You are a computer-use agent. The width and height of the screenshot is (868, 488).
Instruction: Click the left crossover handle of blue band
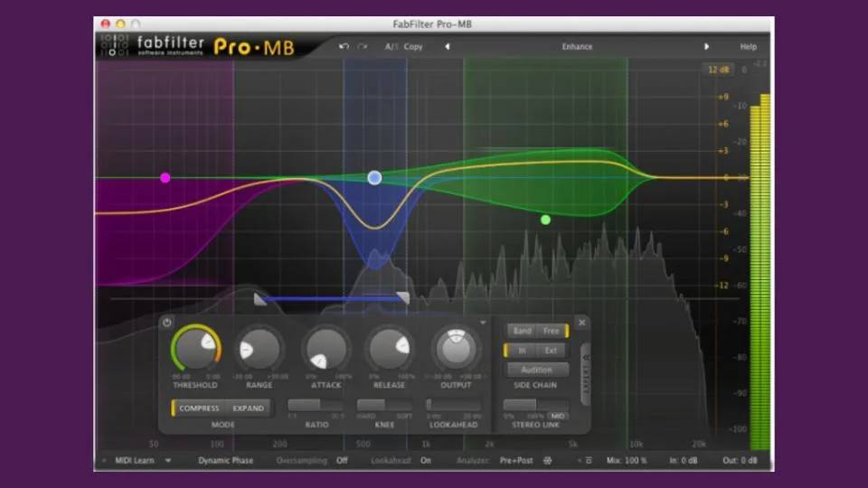pyautogui.click(x=259, y=299)
